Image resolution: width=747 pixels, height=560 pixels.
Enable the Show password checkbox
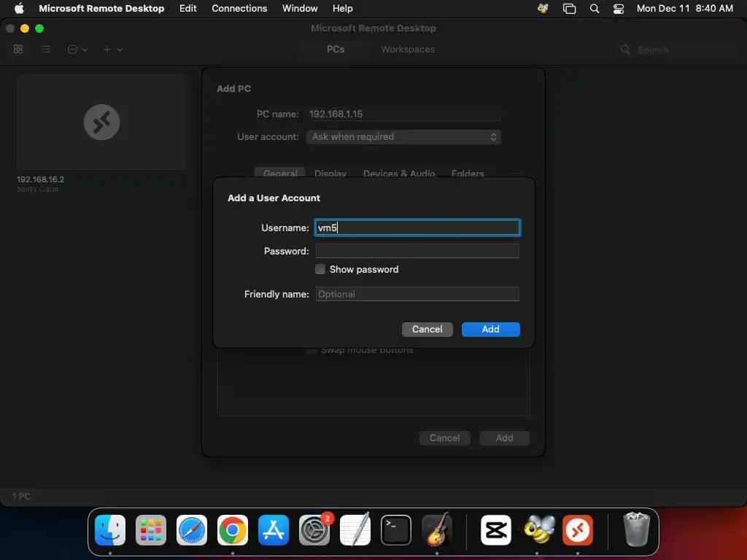(320, 269)
